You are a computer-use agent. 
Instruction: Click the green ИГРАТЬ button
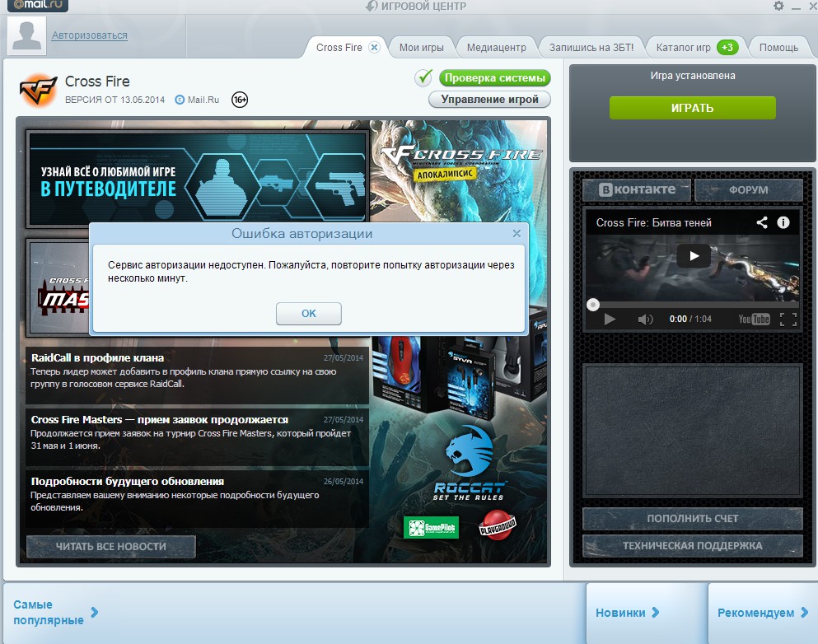point(692,108)
